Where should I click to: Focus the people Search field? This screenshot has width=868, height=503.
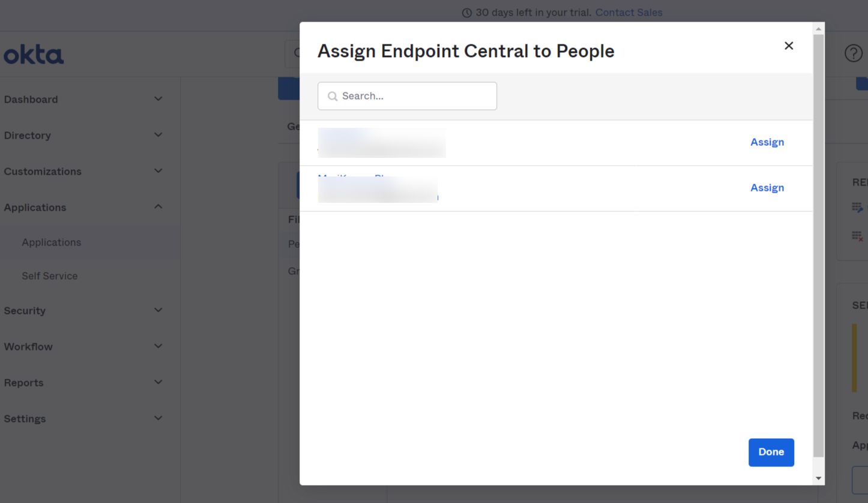[x=414, y=96]
